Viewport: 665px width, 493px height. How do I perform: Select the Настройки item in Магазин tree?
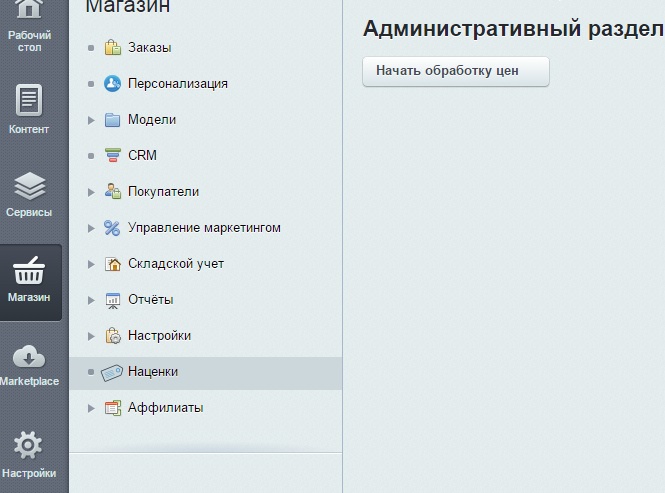159,336
